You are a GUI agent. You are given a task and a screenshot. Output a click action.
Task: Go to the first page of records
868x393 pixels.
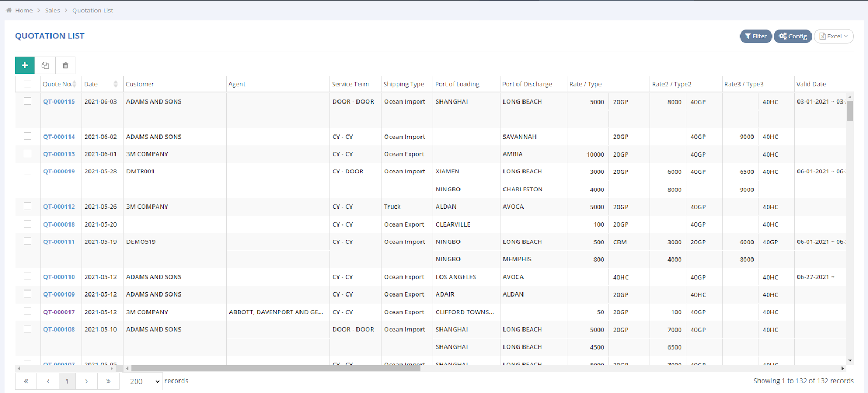[x=26, y=382]
